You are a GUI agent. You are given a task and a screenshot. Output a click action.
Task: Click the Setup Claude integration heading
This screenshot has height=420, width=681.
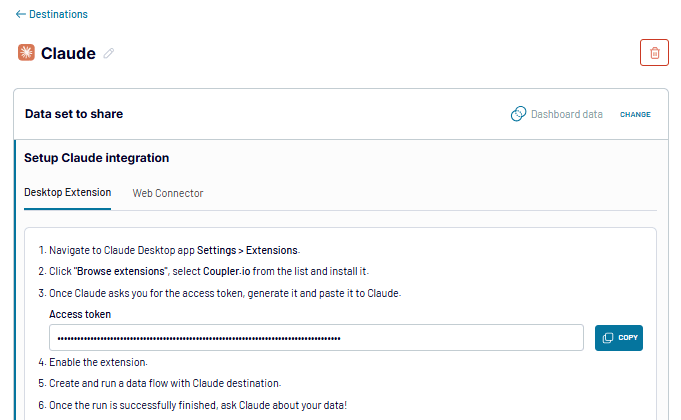pos(96,158)
